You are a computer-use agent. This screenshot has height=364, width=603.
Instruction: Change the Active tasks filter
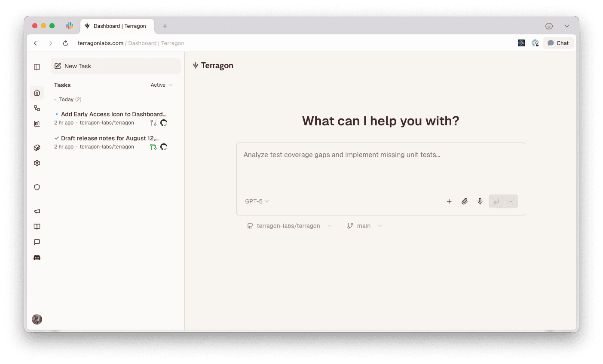click(161, 85)
